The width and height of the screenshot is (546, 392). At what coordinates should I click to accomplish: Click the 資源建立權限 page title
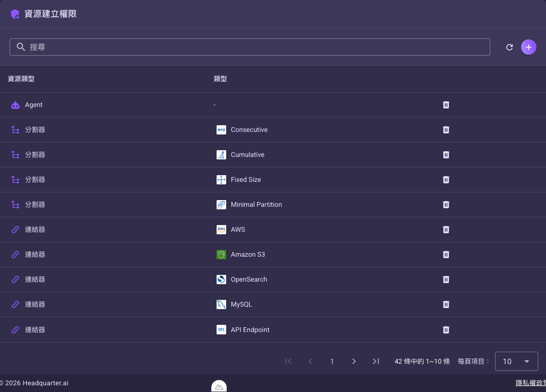pos(50,14)
